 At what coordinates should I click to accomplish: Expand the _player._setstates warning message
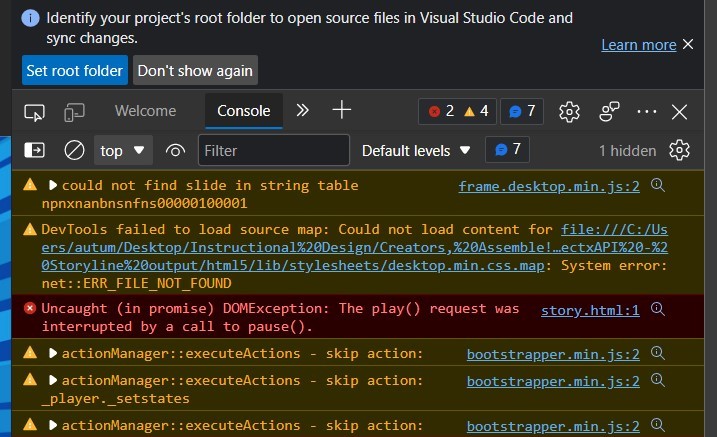tap(53, 380)
